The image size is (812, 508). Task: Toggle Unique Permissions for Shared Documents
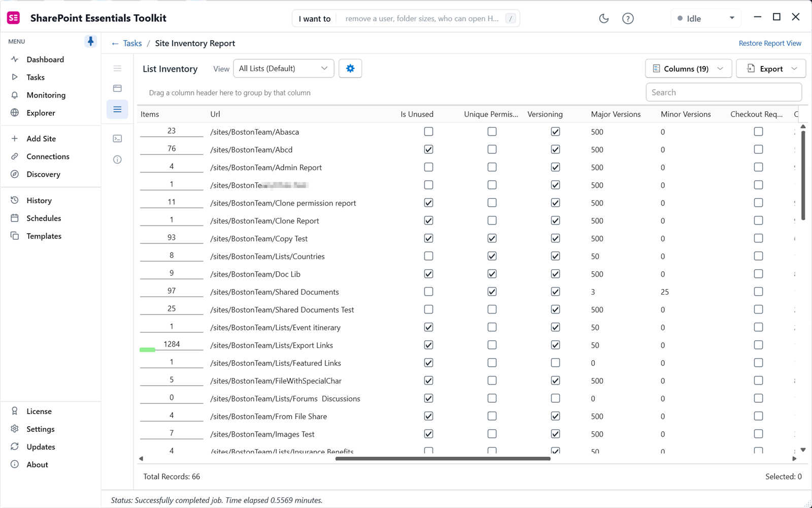(x=492, y=292)
